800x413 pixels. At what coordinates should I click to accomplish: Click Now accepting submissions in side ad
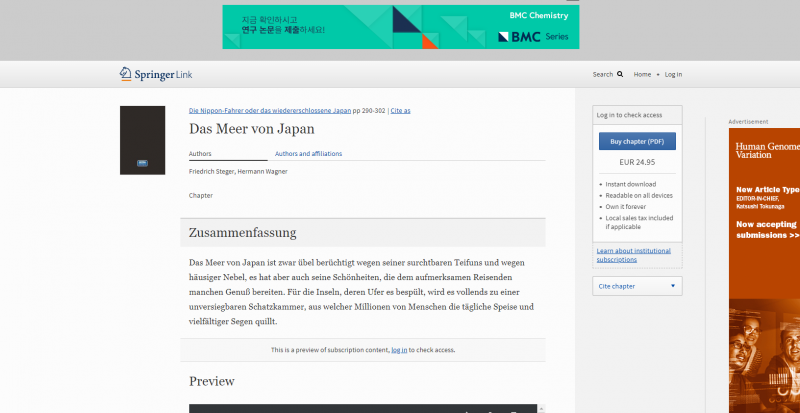tap(768, 230)
